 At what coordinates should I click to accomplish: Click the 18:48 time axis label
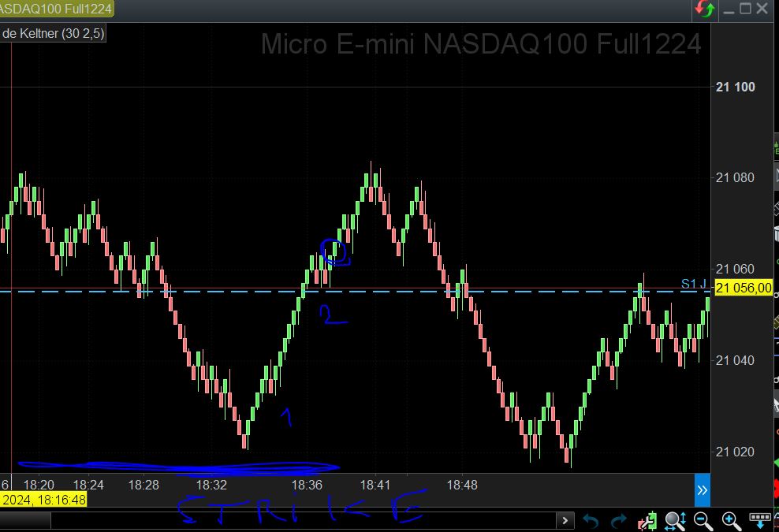pos(462,485)
